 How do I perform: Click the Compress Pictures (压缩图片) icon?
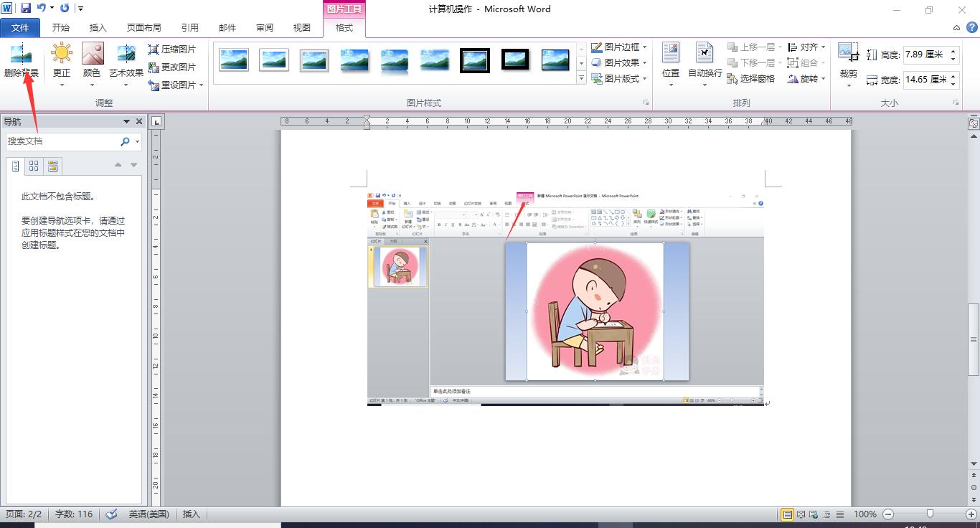click(172, 49)
